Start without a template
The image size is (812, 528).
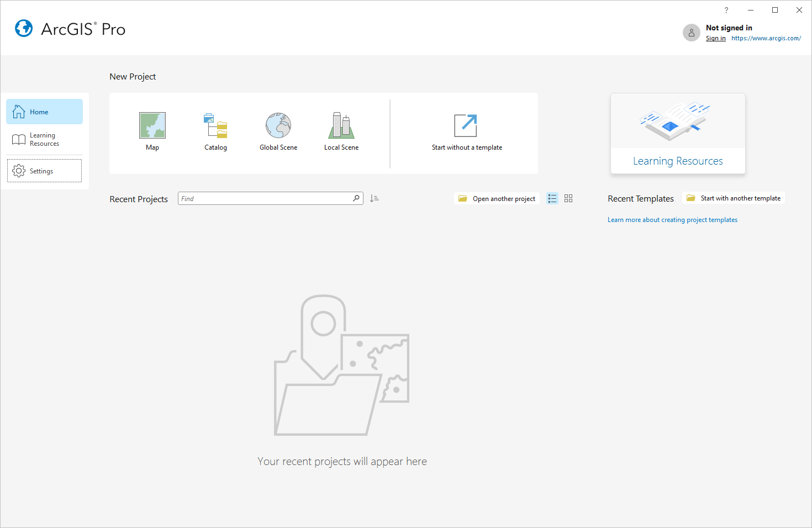click(x=467, y=131)
